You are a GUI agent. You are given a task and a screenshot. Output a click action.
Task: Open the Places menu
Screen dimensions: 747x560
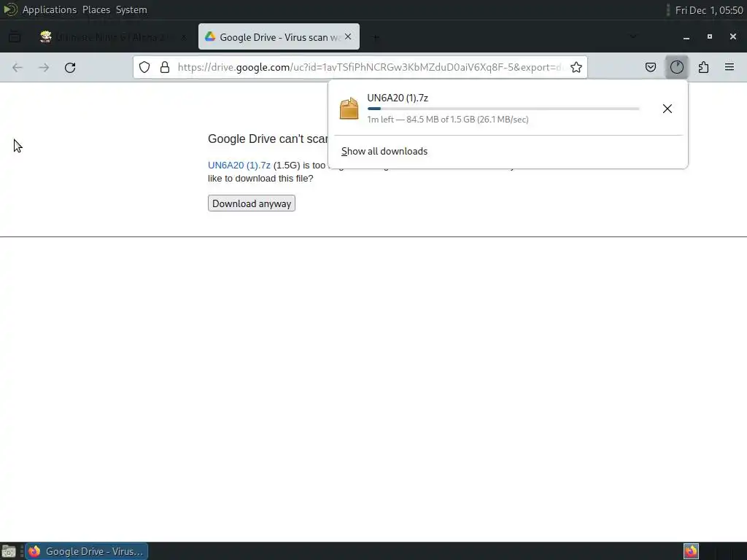coord(96,9)
